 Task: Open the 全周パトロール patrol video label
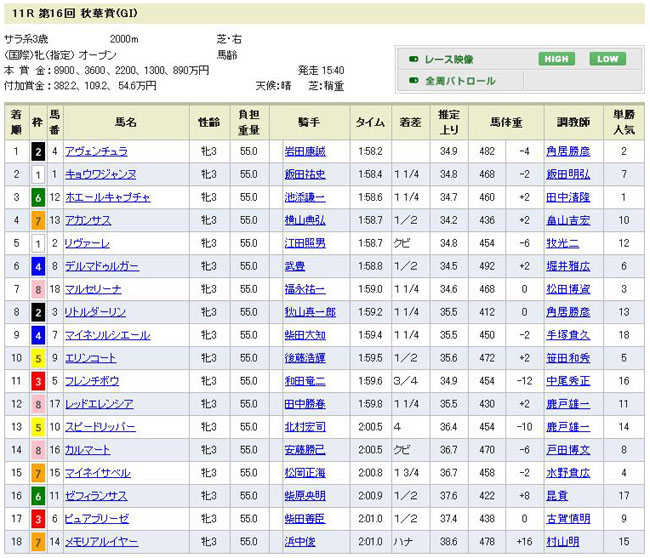[459, 81]
